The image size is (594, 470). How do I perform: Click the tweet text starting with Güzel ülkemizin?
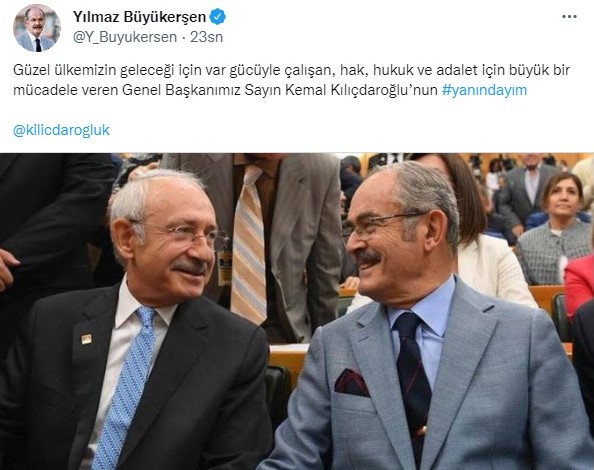tap(291, 80)
